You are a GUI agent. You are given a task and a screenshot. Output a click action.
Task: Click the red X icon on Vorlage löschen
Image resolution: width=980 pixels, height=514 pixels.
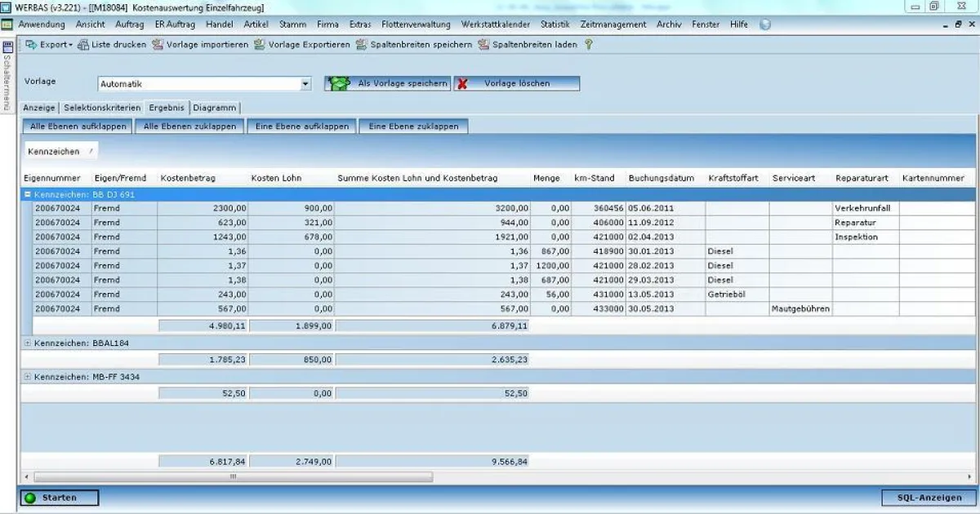click(462, 83)
